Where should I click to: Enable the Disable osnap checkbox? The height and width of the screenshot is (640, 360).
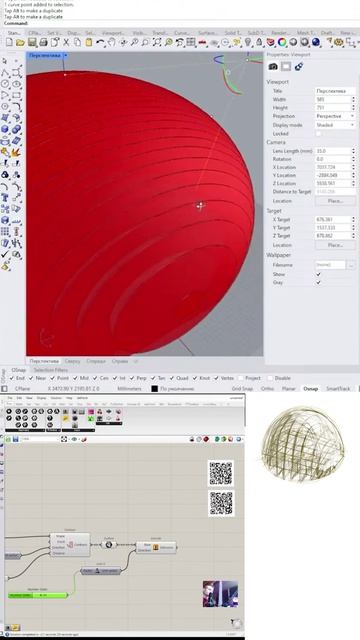tap(270, 378)
